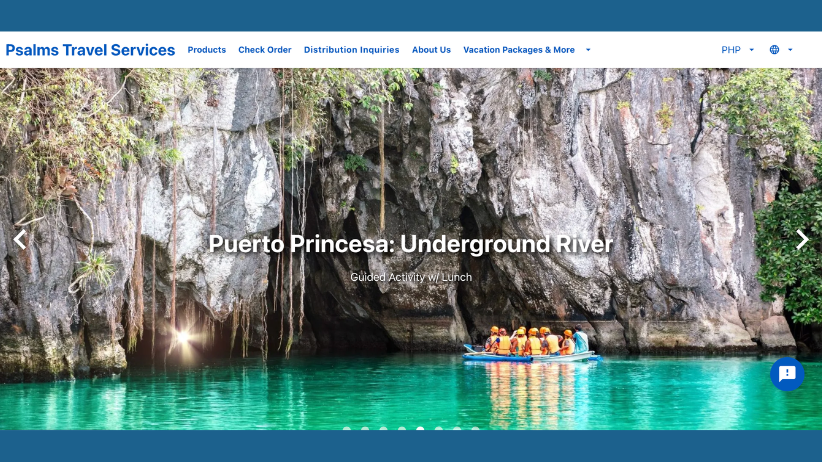Open the chat feedback bubble
The height and width of the screenshot is (462, 822).
(787, 374)
